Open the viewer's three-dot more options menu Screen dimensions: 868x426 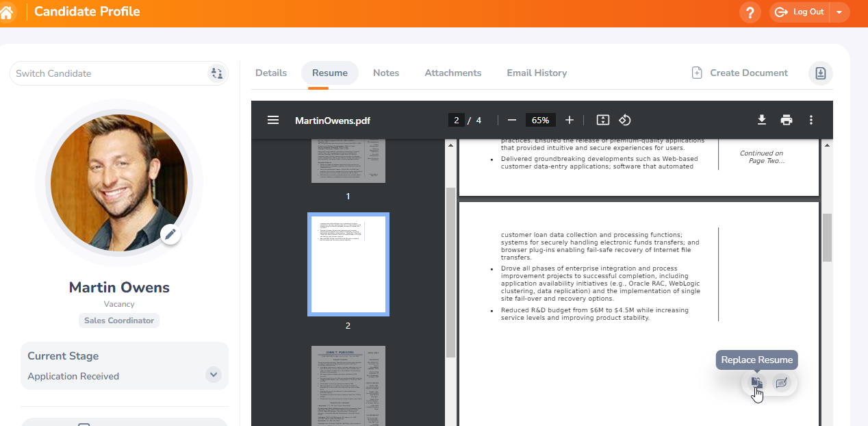(x=811, y=120)
